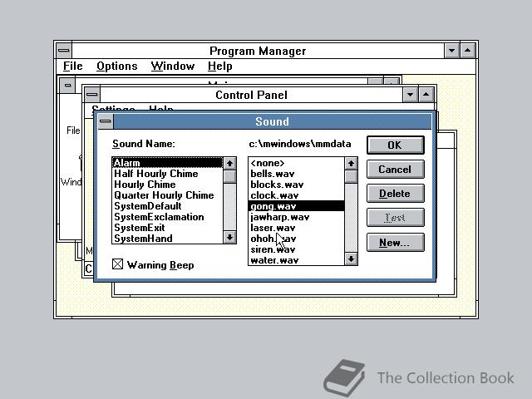The image size is (532, 399).
Task: Minimize the Control Panel window
Action: 410,94
